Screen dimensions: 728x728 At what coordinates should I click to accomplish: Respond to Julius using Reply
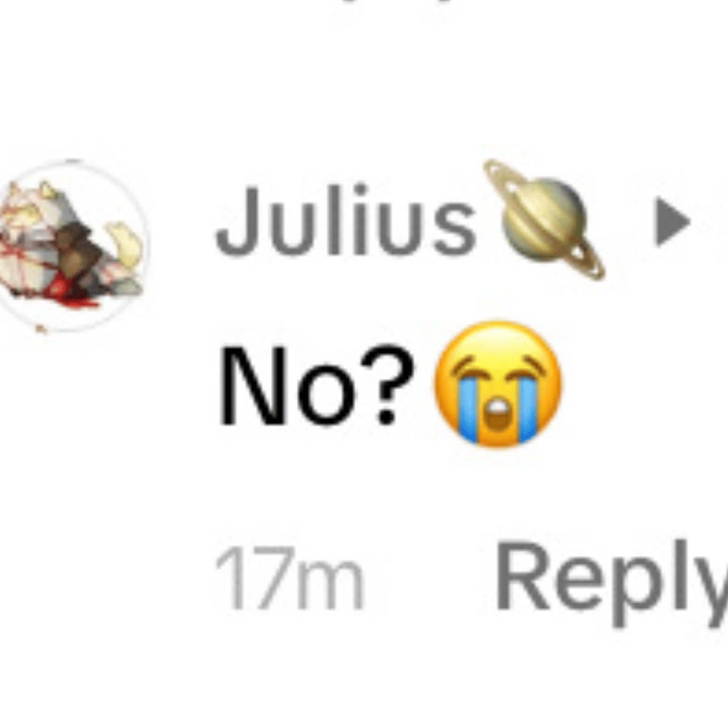point(612,576)
